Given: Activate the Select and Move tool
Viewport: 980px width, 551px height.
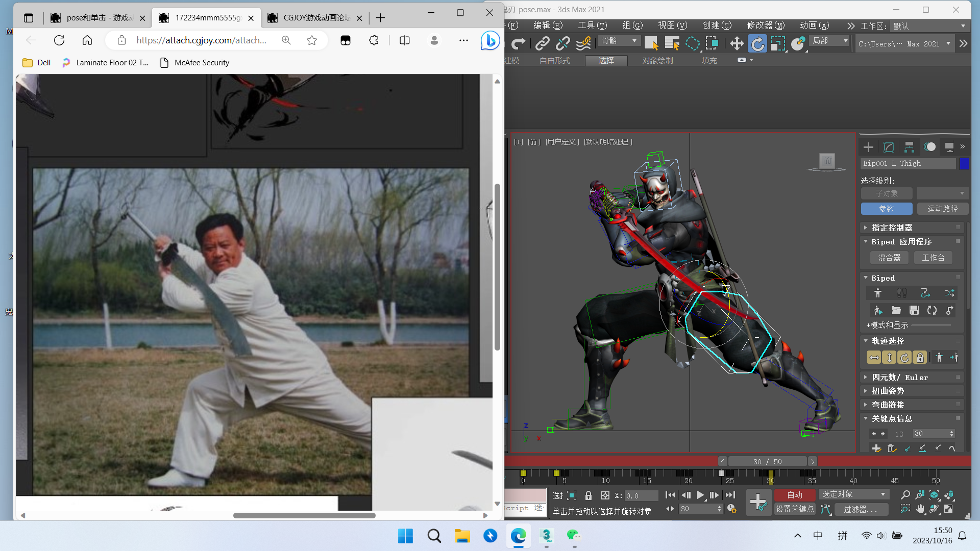Looking at the screenshot, I should (737, 44).
